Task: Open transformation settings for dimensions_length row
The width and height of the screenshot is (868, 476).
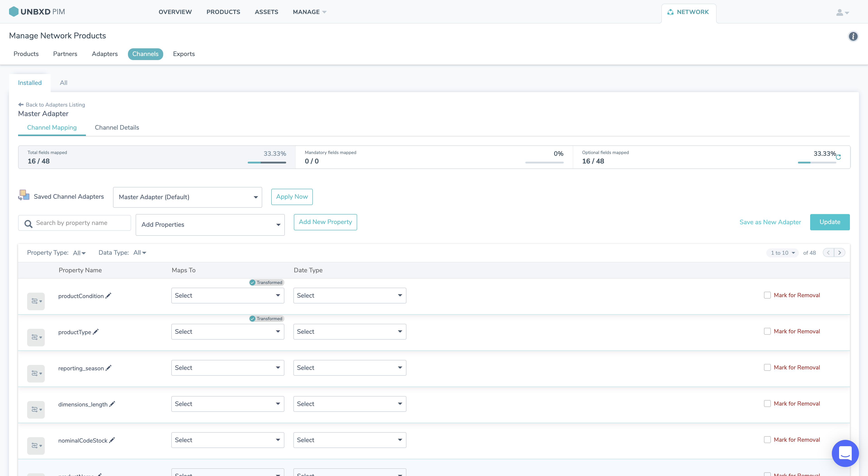Action: tap(36, 410)
